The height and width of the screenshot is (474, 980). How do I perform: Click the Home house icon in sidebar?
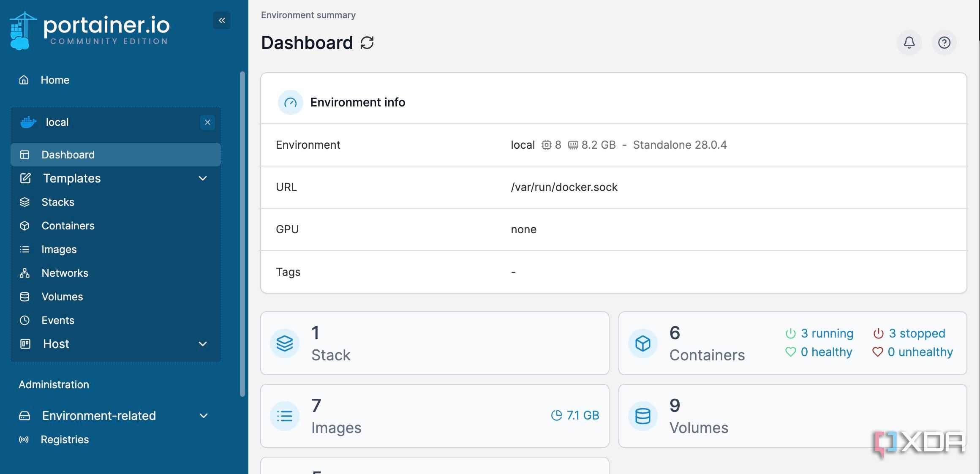[x=24, y=80]
